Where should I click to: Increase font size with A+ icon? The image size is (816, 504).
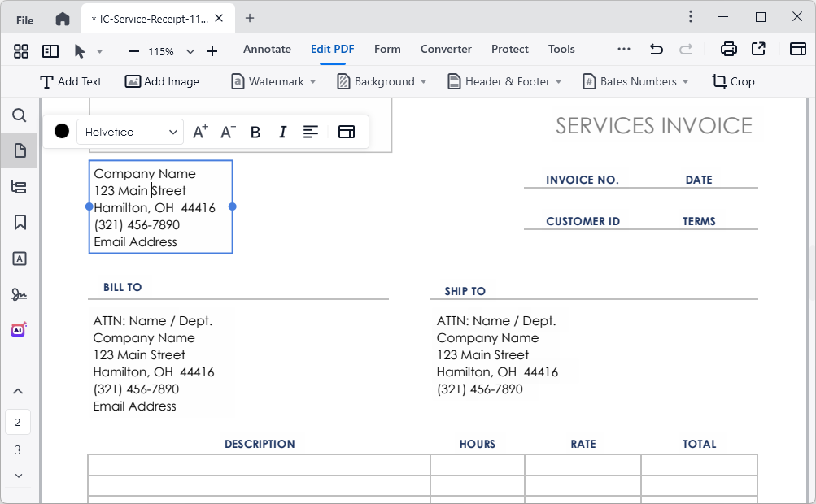point(200,131)
